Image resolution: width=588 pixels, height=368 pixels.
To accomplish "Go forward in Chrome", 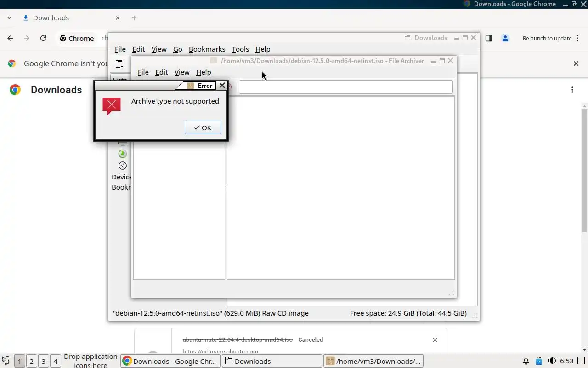I will point(27,38).
